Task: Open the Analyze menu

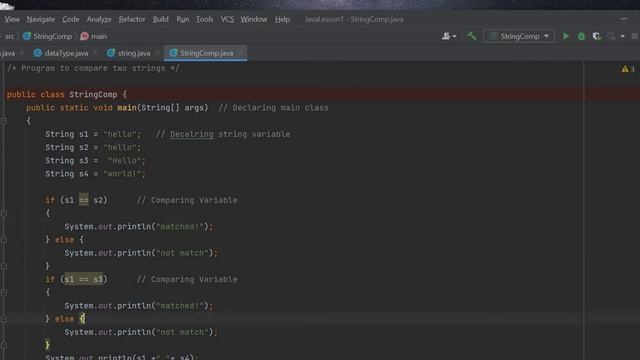Action: pyautogui.click(x=99, y=19)
